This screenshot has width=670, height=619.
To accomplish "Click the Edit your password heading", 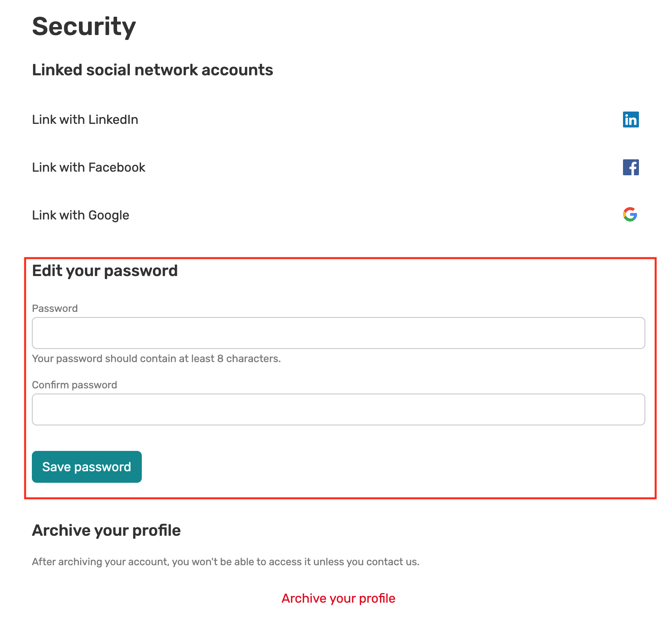I will 105,271.
